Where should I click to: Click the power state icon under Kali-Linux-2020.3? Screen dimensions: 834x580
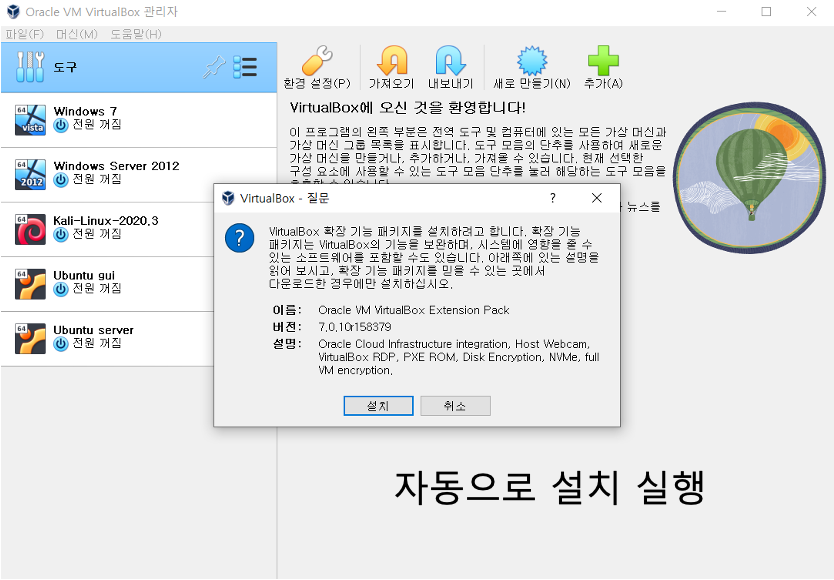tap(61, 234)
